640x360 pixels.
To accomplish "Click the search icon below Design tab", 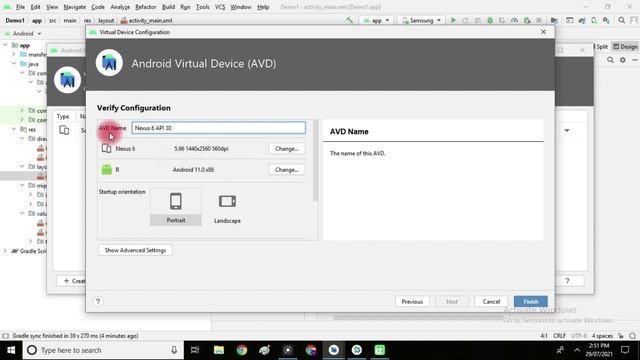I will (610, 60).
